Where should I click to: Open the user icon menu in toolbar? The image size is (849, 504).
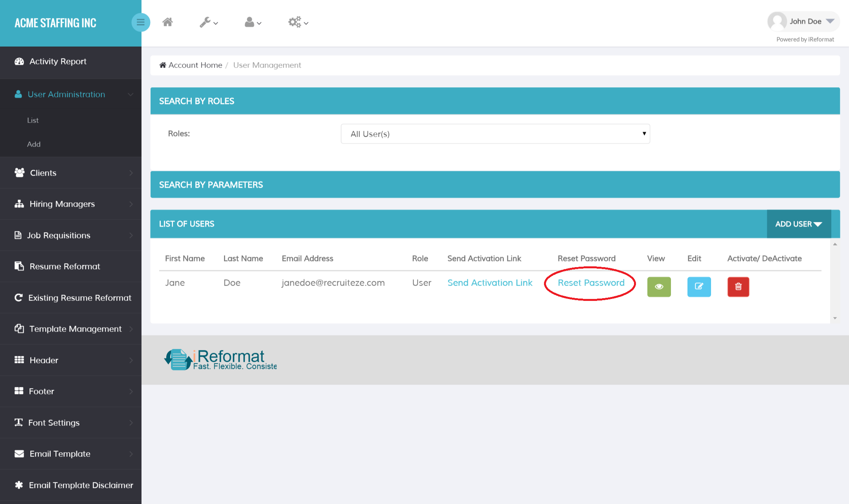click(253, 22)
